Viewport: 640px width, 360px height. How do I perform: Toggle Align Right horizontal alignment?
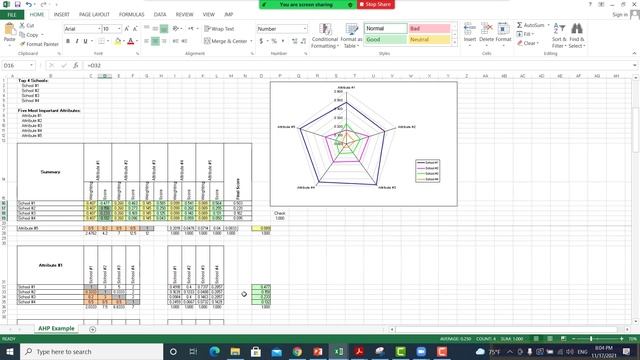164,41
